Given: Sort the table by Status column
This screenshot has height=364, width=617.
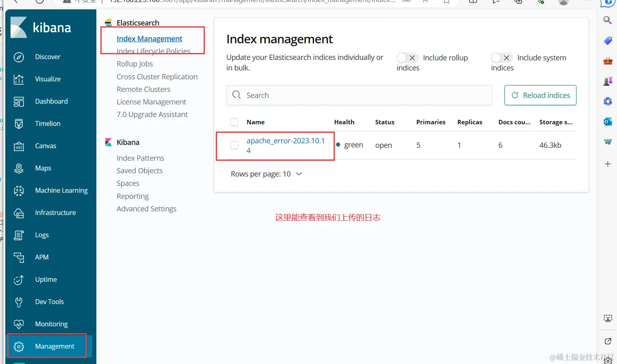Looking at the screenshot, I should tap(385, 122).
